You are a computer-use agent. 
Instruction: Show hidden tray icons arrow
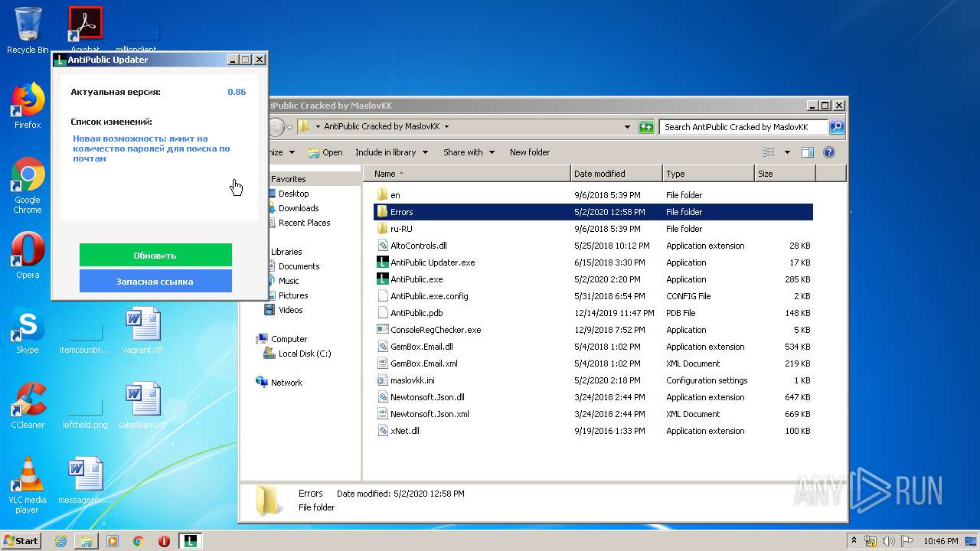(x=854, y=541)
